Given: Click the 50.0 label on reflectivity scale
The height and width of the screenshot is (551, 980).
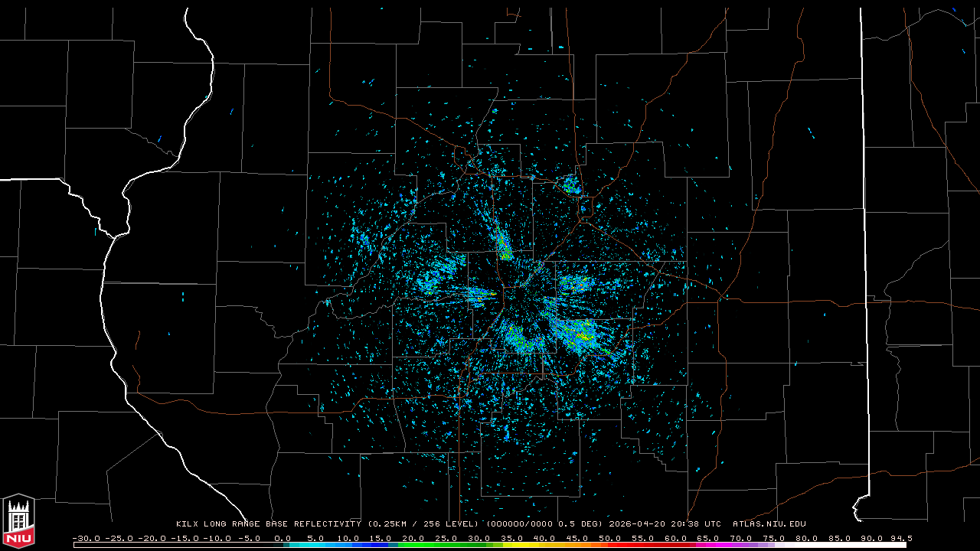Looking at the screenshot, I should [x=609, y=538].
